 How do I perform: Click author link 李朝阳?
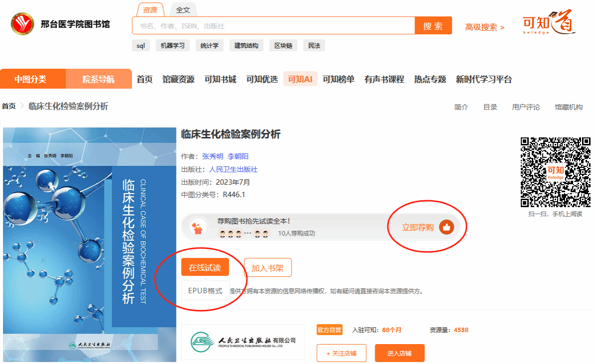pyautogui.click(x=238, y=156)
